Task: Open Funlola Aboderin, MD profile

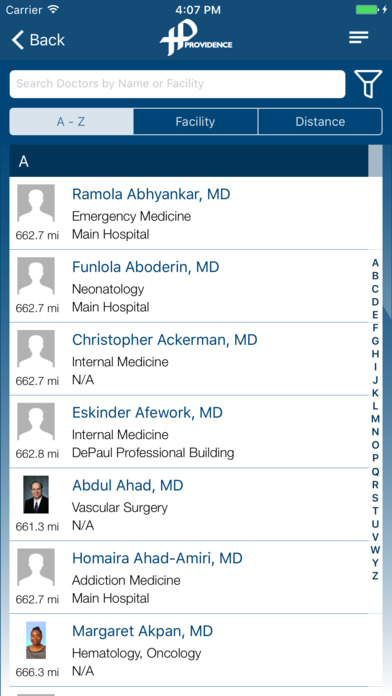Action: (x=196, y=286)
